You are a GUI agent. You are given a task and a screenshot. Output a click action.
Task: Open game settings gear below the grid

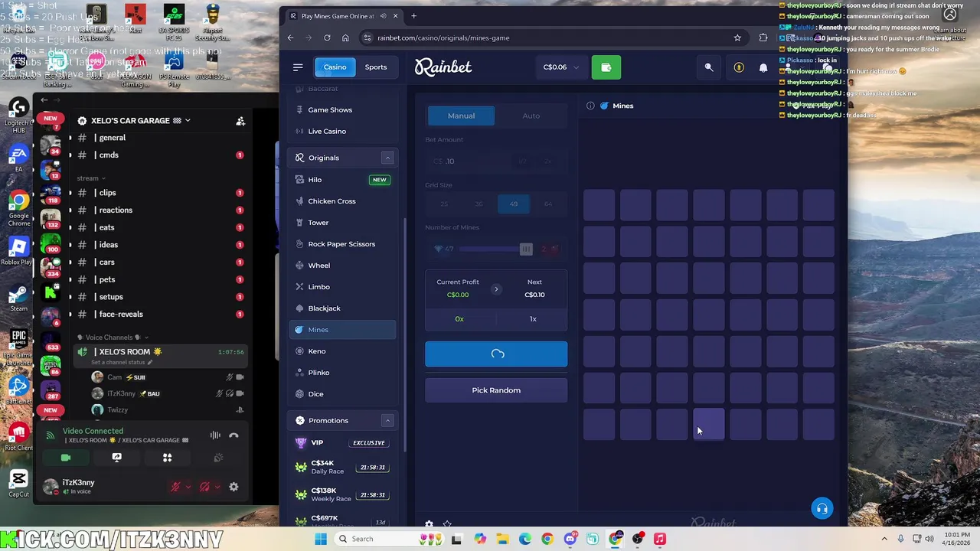[429, 524]
